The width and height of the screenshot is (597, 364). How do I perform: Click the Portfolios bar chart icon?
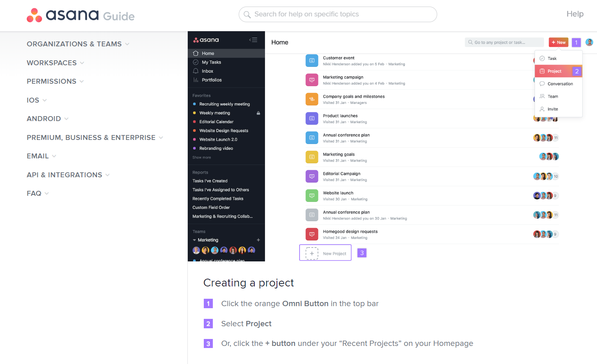tap(196, 80)
